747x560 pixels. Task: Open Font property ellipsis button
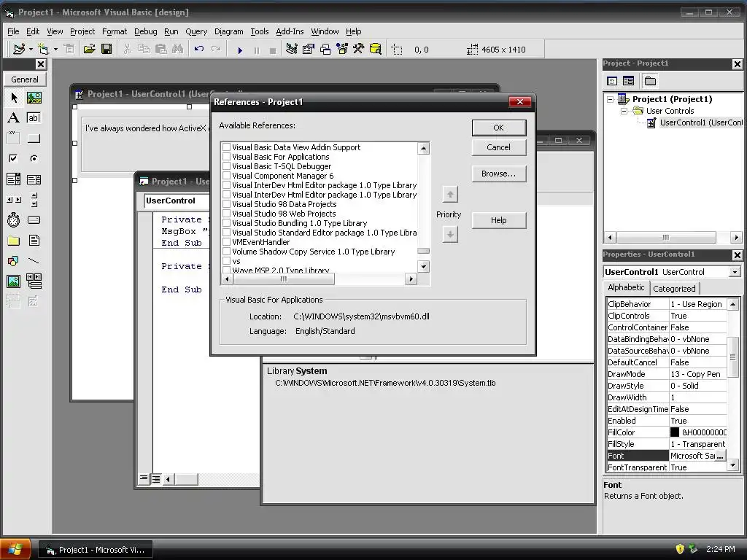pyautogui.click(x=720, y=456)
